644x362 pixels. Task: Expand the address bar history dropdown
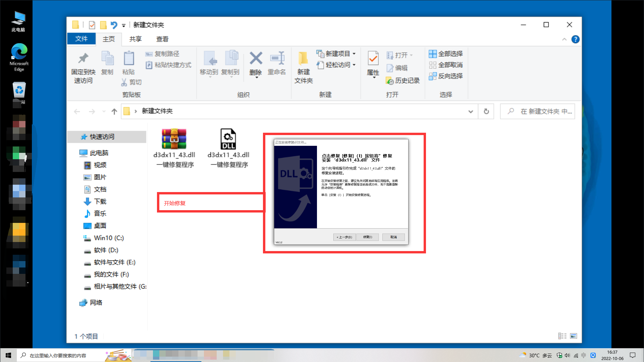[471, 111]
